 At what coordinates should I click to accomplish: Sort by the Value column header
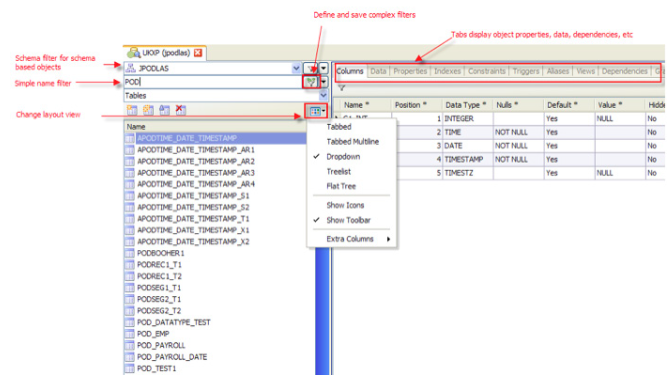coord(620,105)
